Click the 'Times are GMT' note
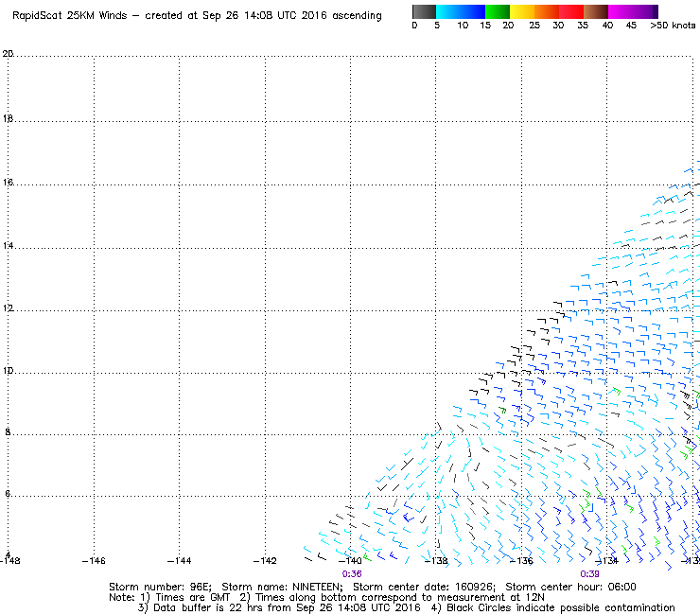 coord(192,598)
